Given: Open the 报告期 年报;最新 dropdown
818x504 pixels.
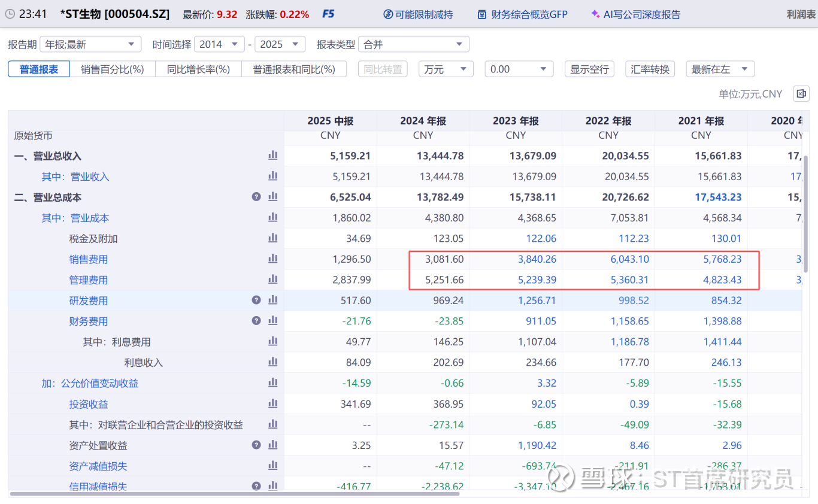Looking at the screenshot, I should [90, 44].
